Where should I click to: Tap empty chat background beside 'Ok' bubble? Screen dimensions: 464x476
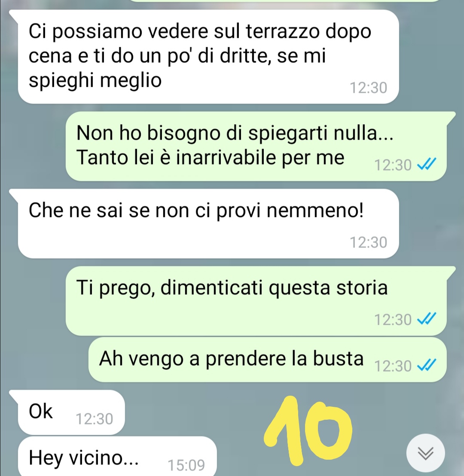tap(194, 413)
